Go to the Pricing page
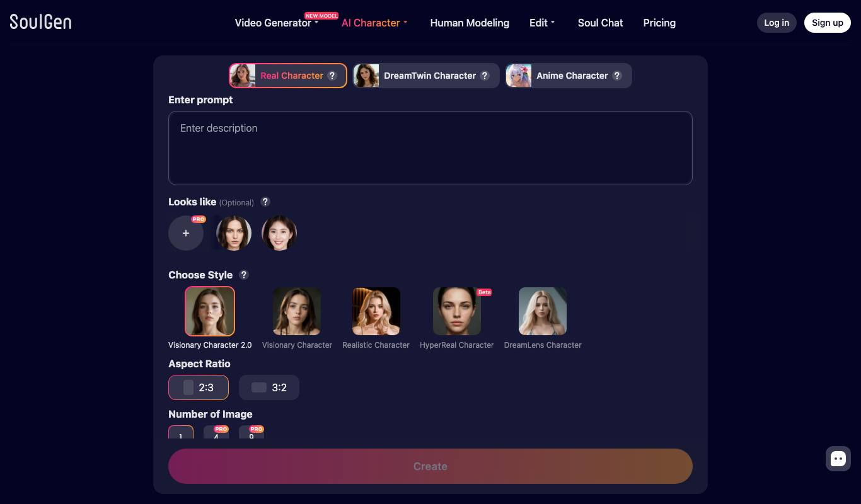Viewport: 861px width, 504px height. tap(659, 23)
